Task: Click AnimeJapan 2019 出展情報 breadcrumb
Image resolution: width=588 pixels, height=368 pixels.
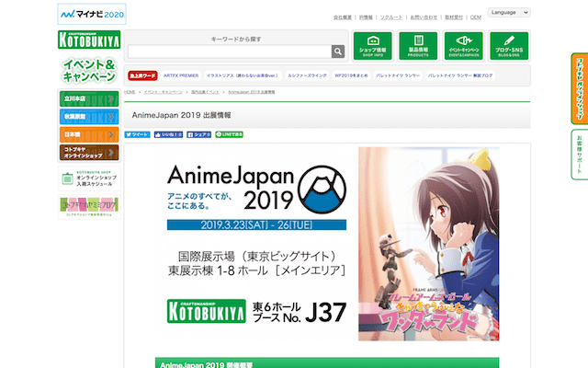Action: [x=251, y=92]
